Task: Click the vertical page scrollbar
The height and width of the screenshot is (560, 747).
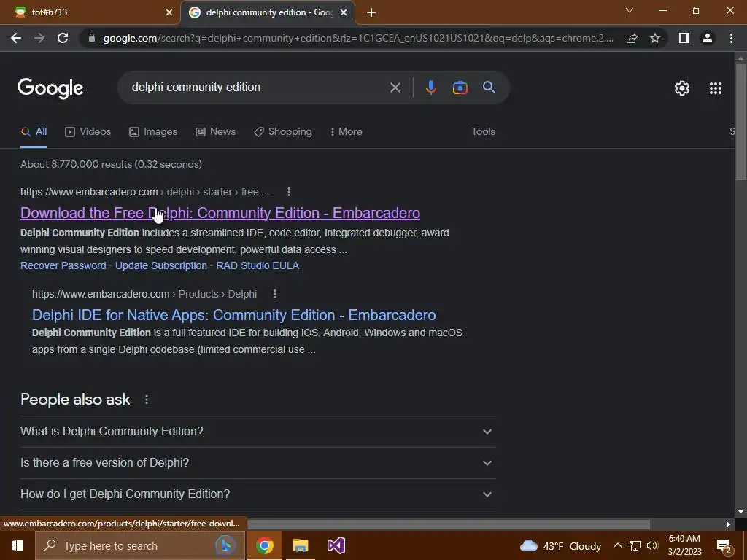Action: (740, 122)
